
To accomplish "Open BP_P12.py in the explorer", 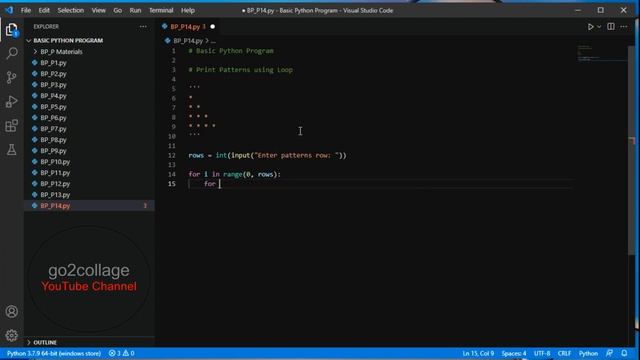I will (55, 184).
